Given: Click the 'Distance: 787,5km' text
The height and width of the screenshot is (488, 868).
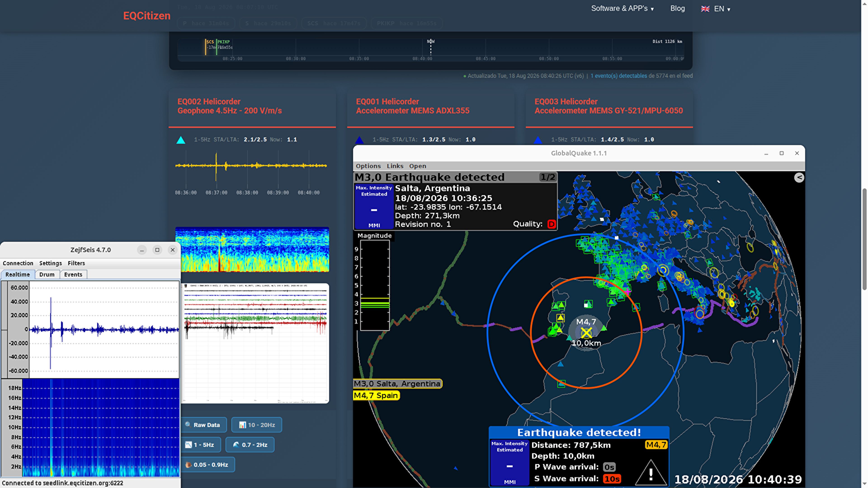Looking at the screenshot, I should pos(571,445).
